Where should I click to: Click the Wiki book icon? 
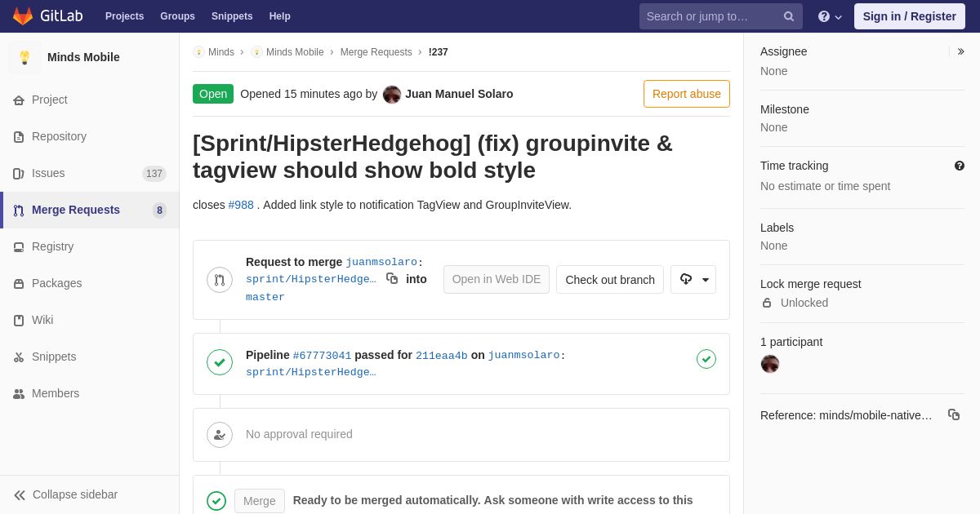click(19, 321)
